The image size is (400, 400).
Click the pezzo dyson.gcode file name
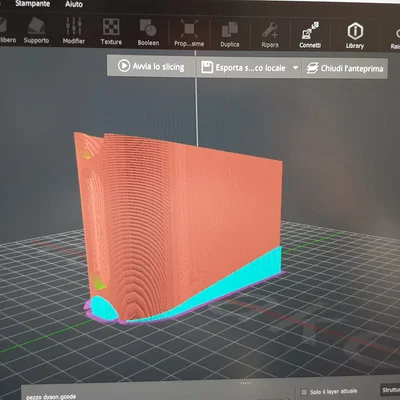51,396
